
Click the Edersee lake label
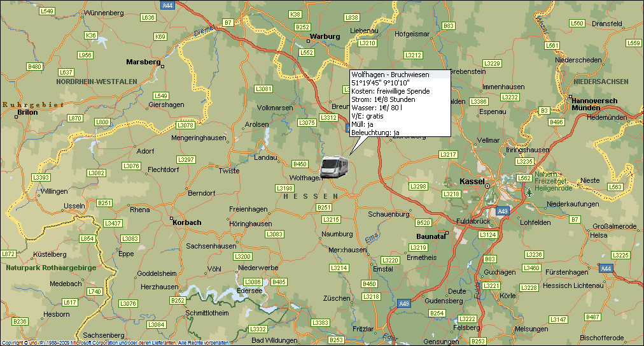[249, 291]
